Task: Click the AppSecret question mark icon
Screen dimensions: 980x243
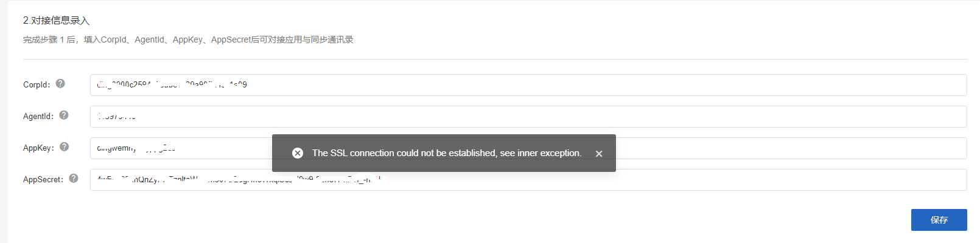Action: click(74, 179)
